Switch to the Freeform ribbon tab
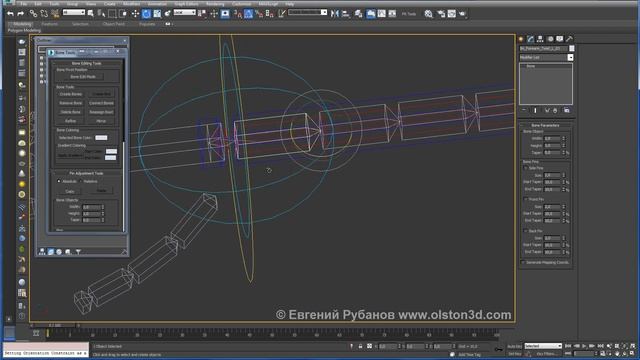The width and height of the screenshot is (640, 360). 49,24
